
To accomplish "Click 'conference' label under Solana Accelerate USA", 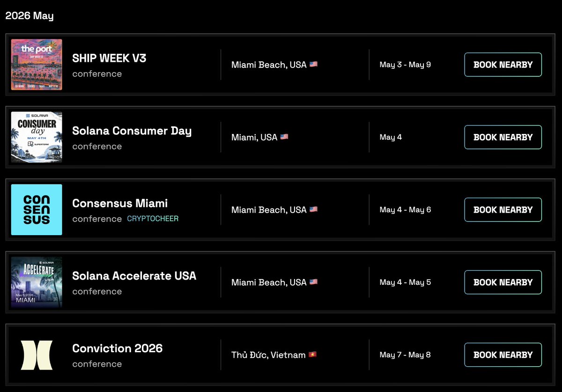I will point(97,291).
